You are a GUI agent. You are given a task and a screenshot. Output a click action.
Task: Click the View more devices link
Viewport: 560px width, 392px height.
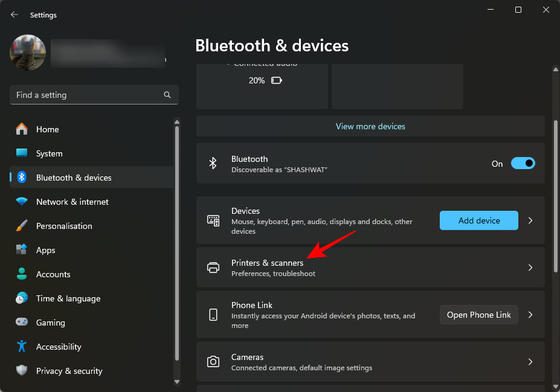370,126
